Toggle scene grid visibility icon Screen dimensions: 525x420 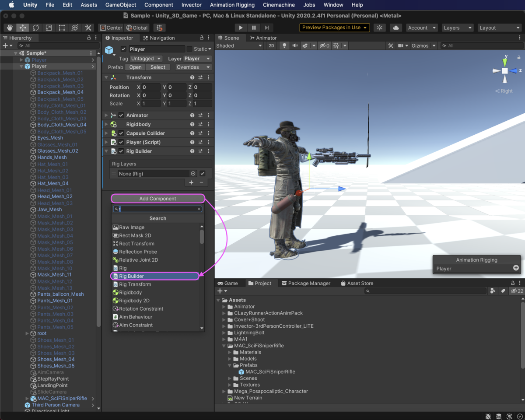click(x=336, y=45)
